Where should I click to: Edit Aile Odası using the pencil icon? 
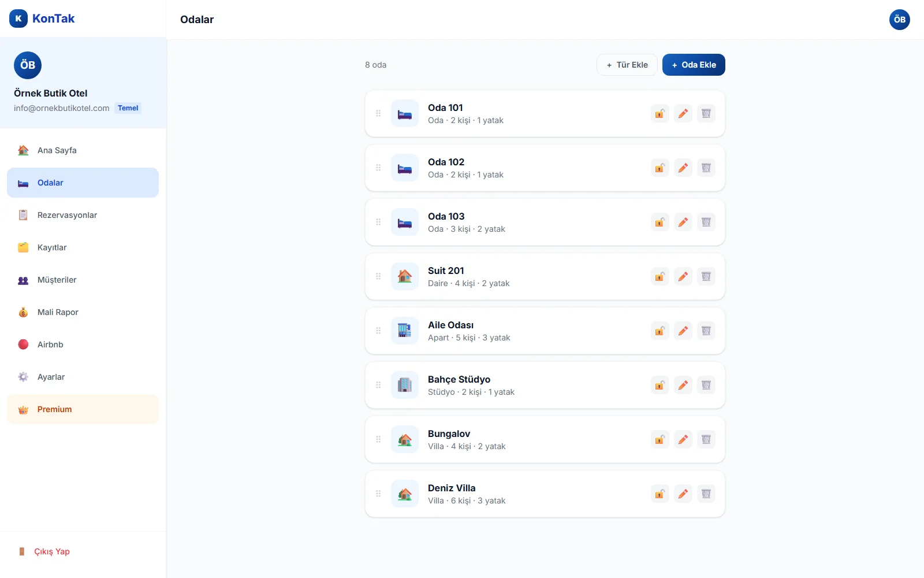[683, 331]
